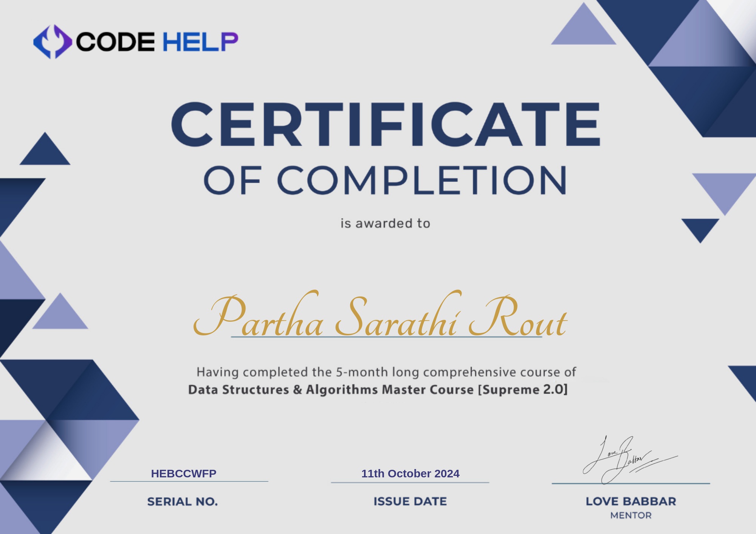The width and height of the screenshot is (756, 534).
Task: Click the MENTOR label
Action: 631,515
